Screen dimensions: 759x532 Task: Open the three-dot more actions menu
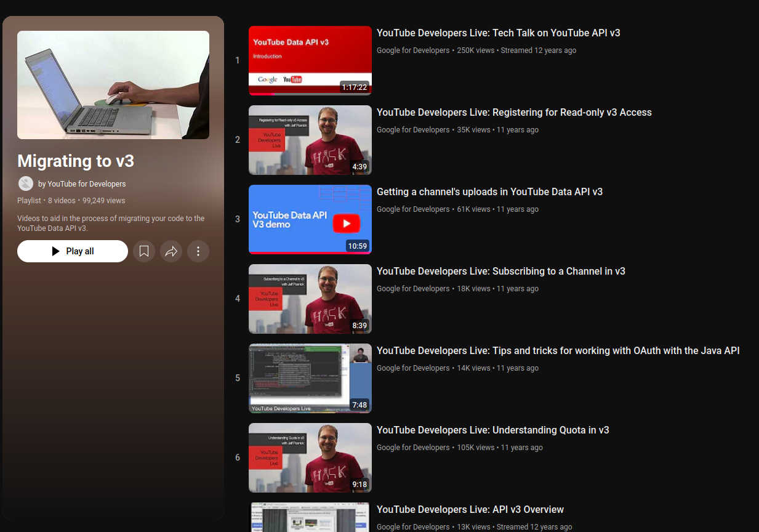point(198,251)
